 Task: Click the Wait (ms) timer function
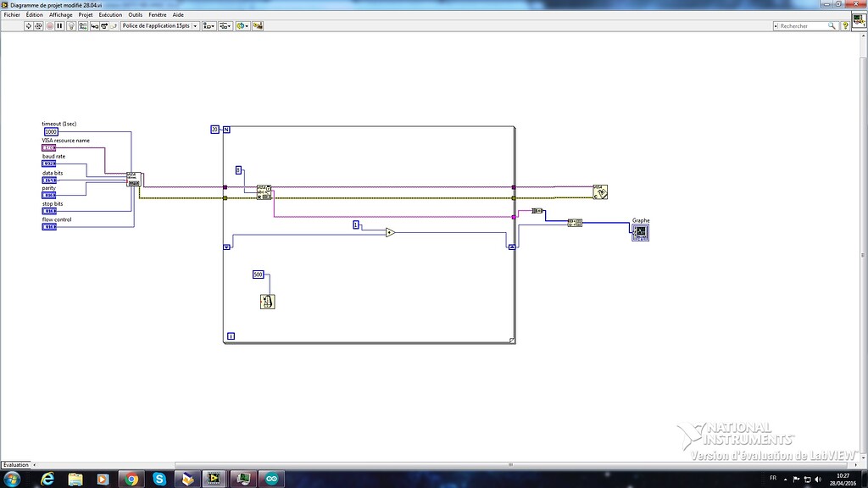click(x=267, y=301)
